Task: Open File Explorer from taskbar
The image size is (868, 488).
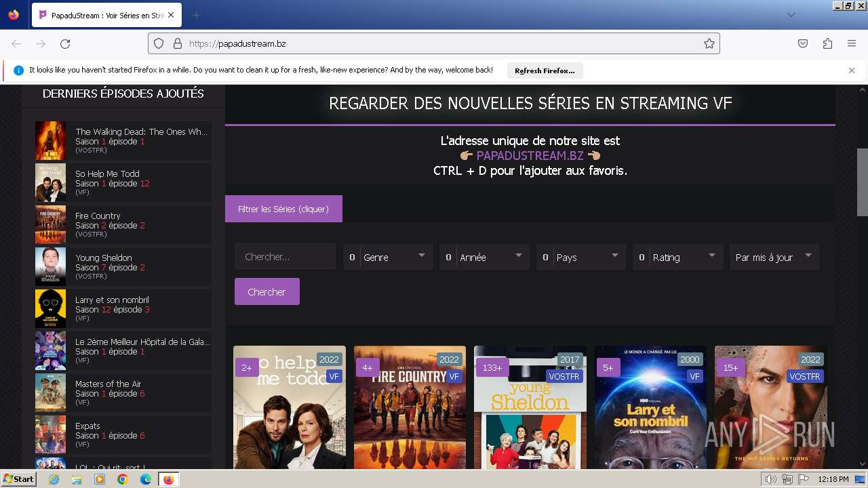Action: pos(77,479)
